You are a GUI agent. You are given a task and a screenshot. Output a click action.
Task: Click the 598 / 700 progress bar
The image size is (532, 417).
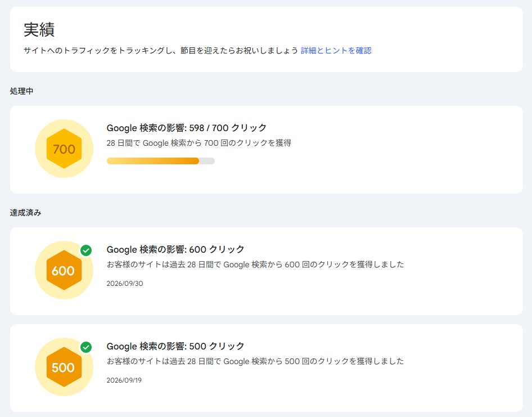click(160, 161)
